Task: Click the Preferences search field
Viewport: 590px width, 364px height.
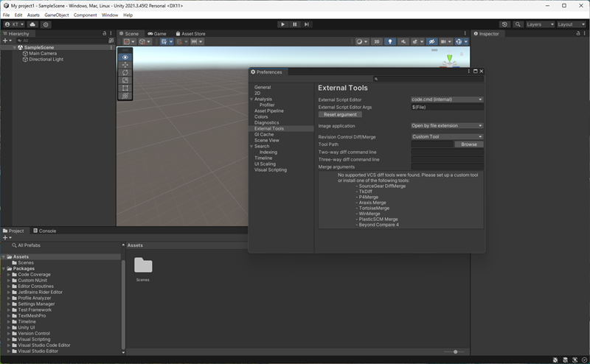Action: [428, 79]
